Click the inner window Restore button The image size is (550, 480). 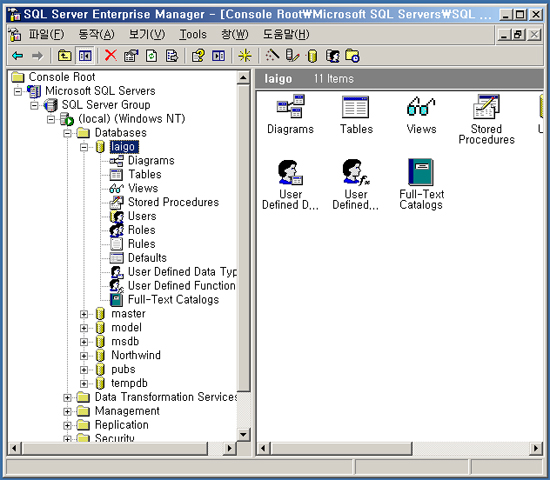click(518, 35)
